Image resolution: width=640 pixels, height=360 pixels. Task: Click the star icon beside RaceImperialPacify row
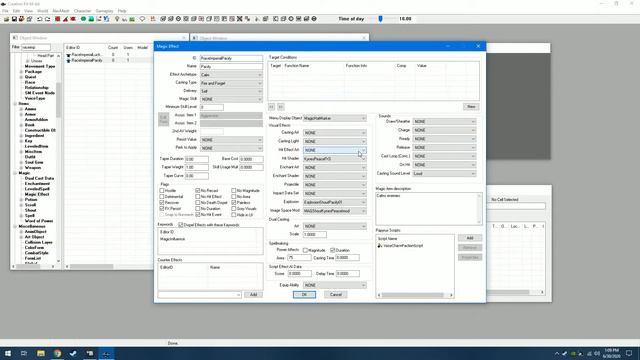click(68, 60)
